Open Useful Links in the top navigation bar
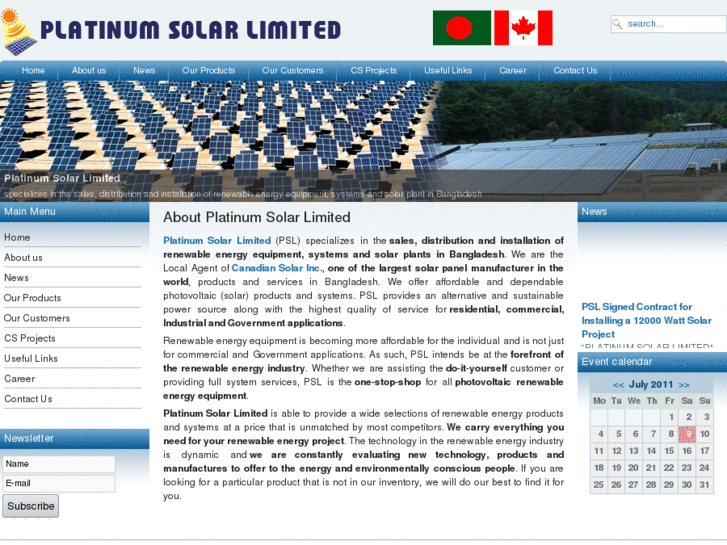Image resolution: width=727 pixels, height=545 pixels. tap(448, 71)
